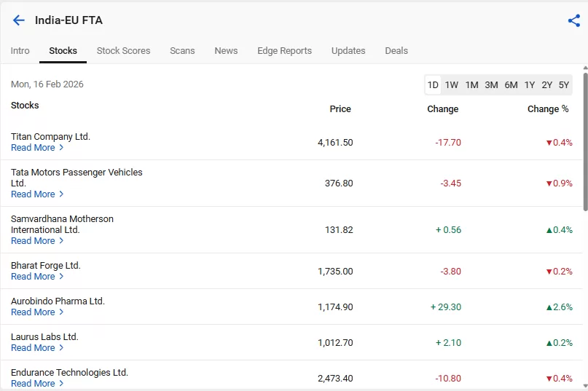Click Laurus Labs price 1,012.70
The height and width of the screenshot is (391, 588).
point(335,343)
